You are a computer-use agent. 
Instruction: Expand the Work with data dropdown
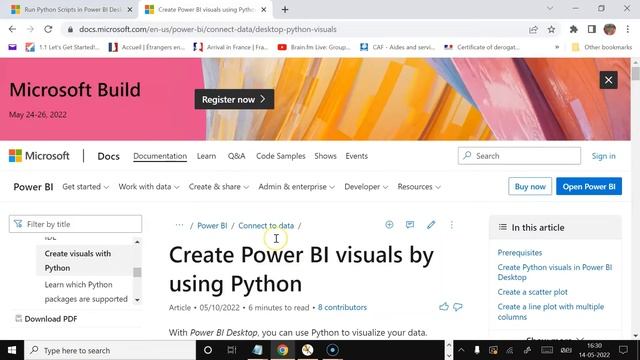coord(149,187)
